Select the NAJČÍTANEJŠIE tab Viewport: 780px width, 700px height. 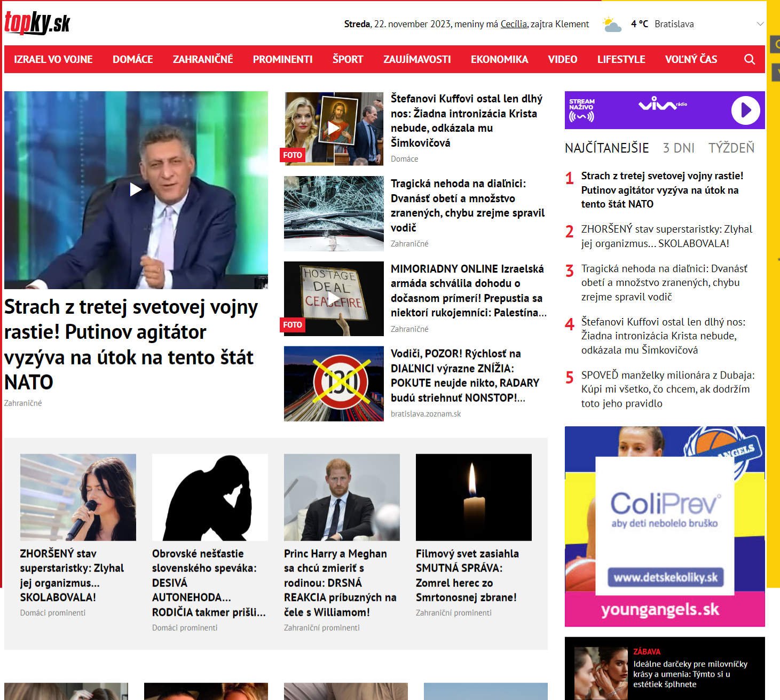606,148
